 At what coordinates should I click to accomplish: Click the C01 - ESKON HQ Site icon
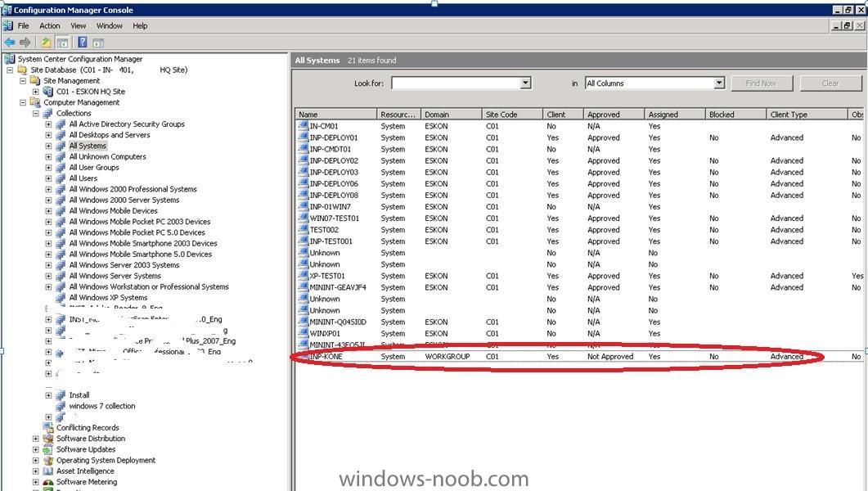click(x=47, y=92)
